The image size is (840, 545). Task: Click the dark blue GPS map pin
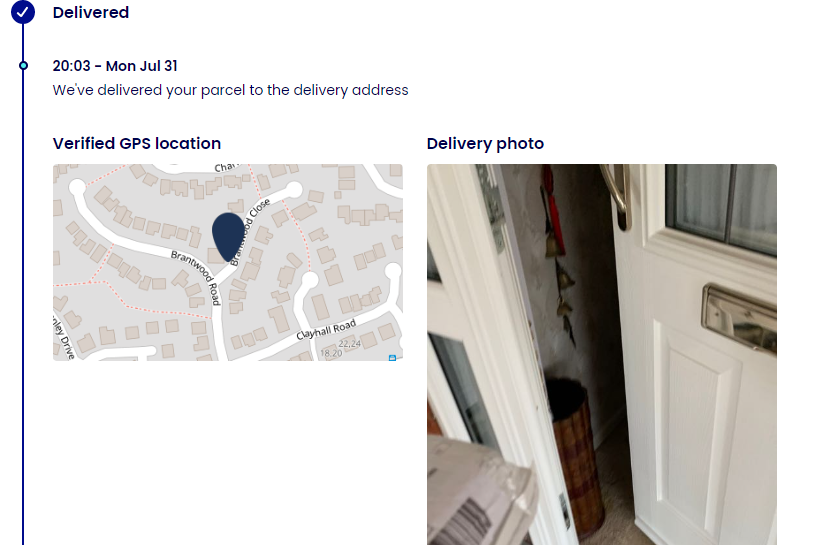click(x=228, y=236)
